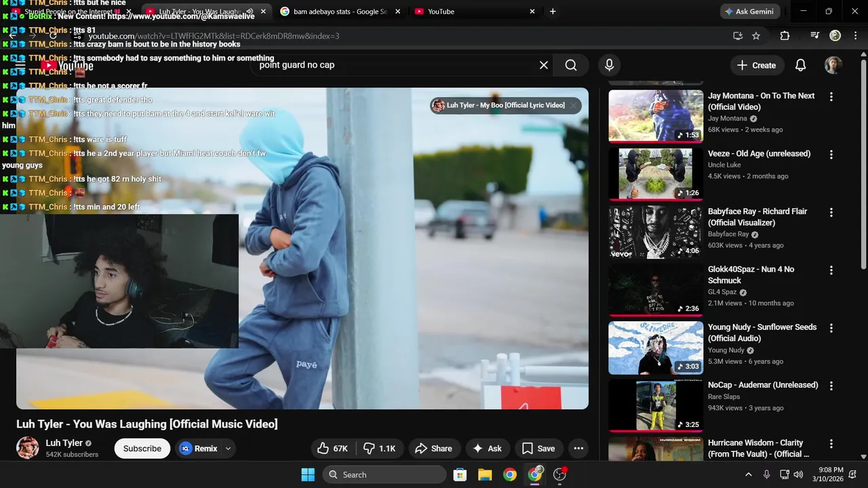The width and height of the screenshot is (868, 488).
Task: Clear the YouTube search box text
Action: coord(543,65)
